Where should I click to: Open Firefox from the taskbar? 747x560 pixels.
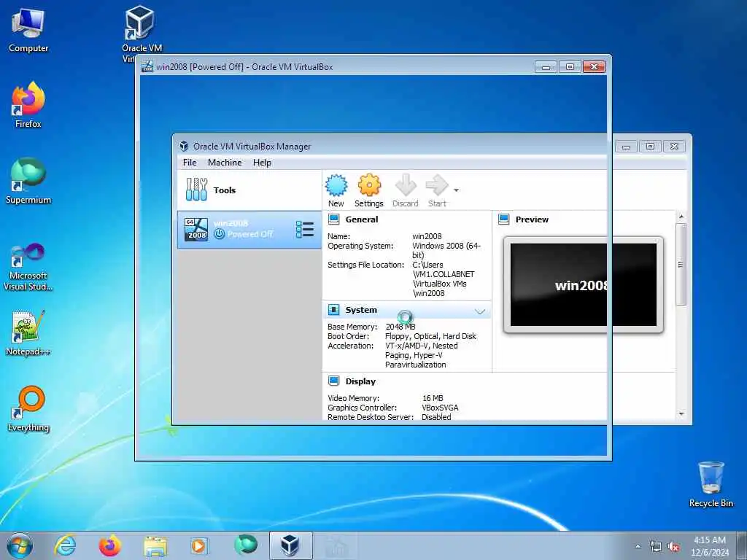109,545
